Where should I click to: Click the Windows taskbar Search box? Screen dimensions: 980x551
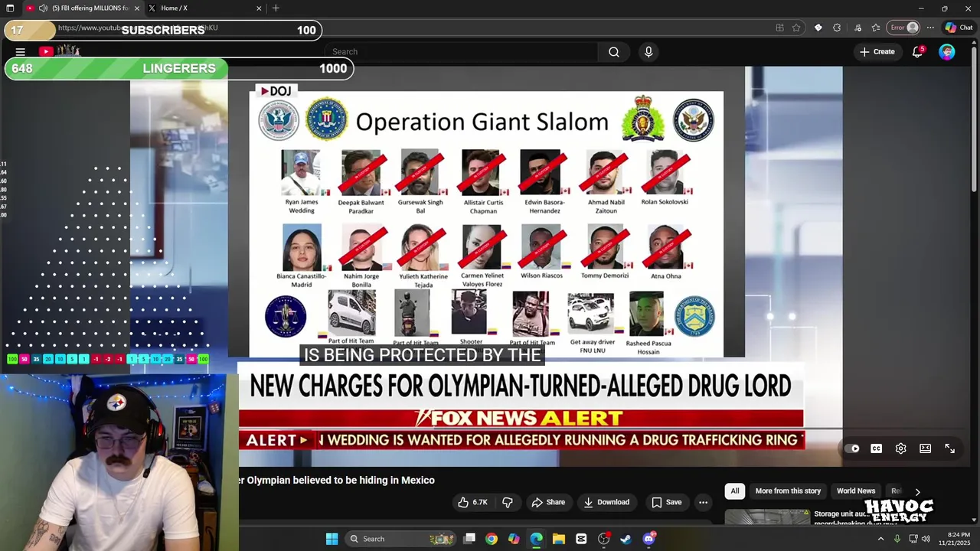point(402,539)
